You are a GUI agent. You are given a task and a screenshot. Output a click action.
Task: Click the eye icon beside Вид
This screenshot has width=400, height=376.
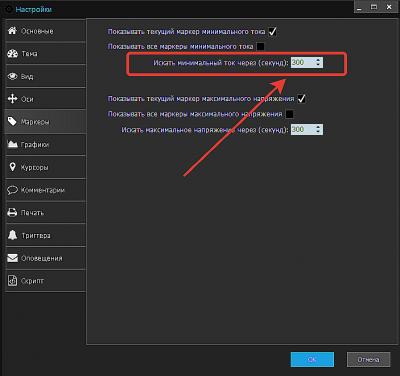12,76
